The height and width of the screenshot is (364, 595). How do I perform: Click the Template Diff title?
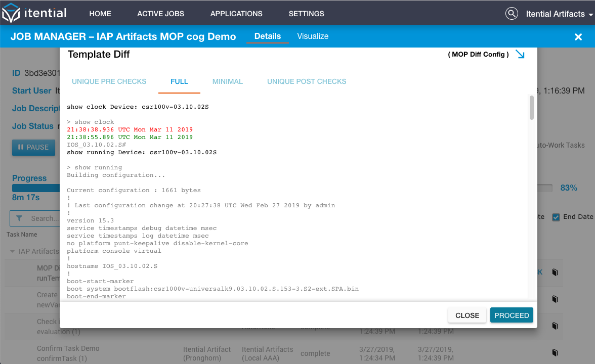(x=99, y=54)
